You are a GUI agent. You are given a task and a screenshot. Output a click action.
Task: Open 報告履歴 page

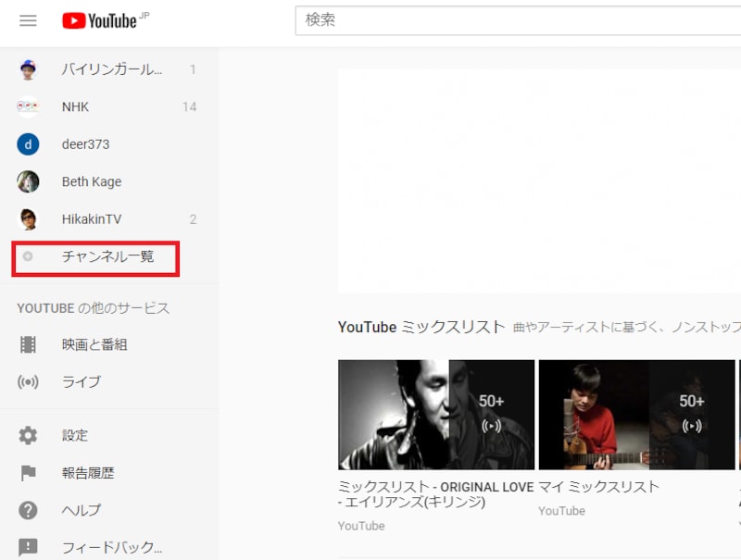point(88,473)
